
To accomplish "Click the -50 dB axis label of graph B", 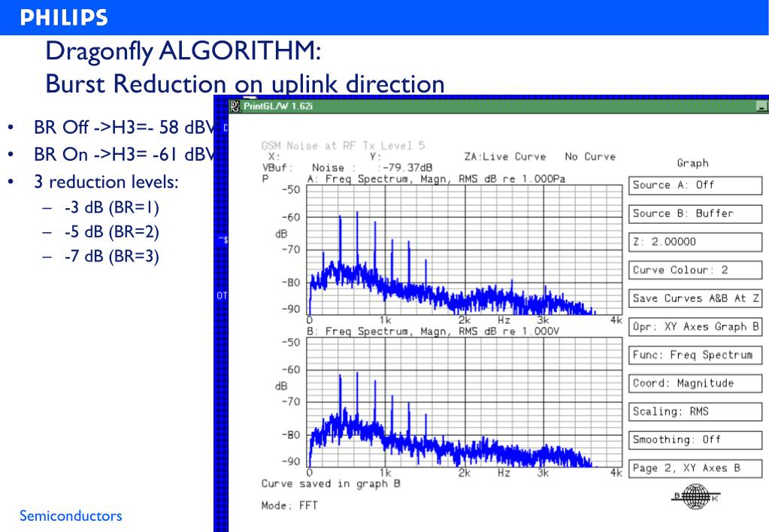I will (290, 342).
